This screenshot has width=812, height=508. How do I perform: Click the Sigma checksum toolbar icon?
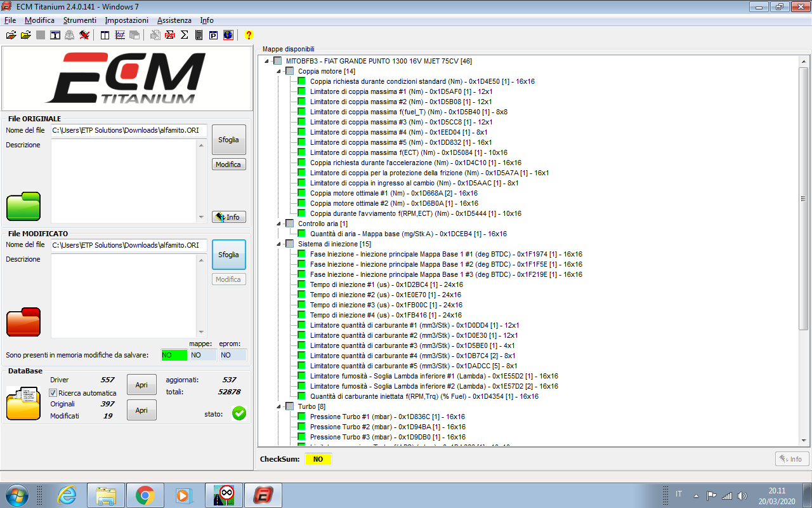coord(185,35)
